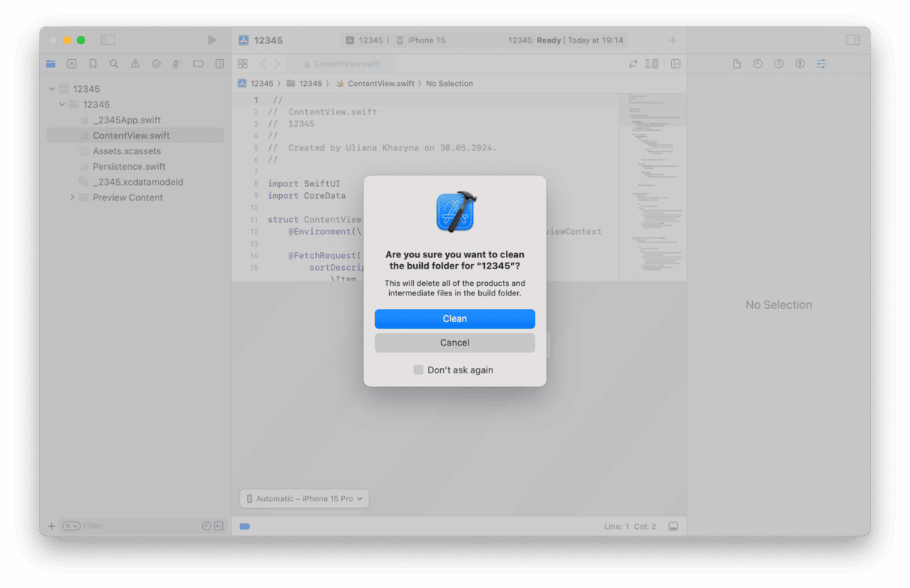Go back with the editor's left chevron
The height and width of the screenshot is (588, 910).
(x=262, y=64)
